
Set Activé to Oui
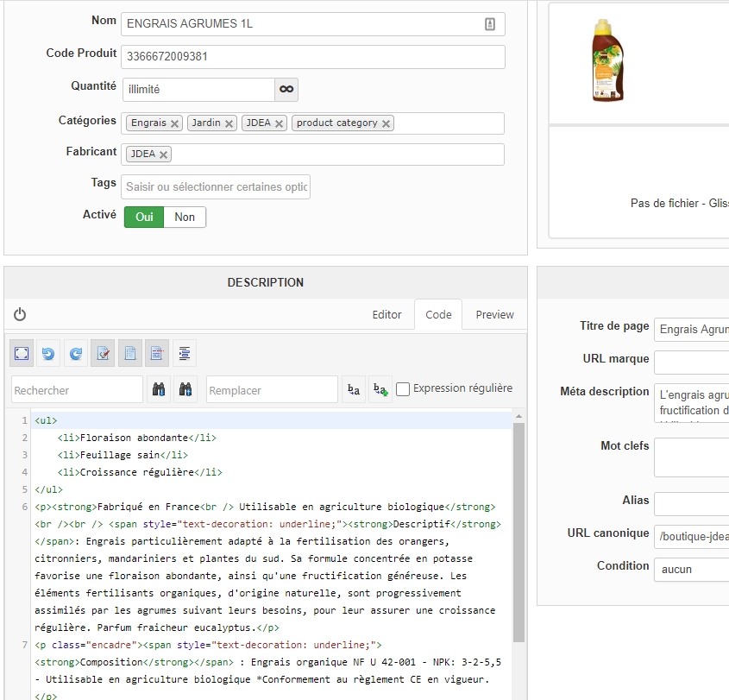[144, 217]
